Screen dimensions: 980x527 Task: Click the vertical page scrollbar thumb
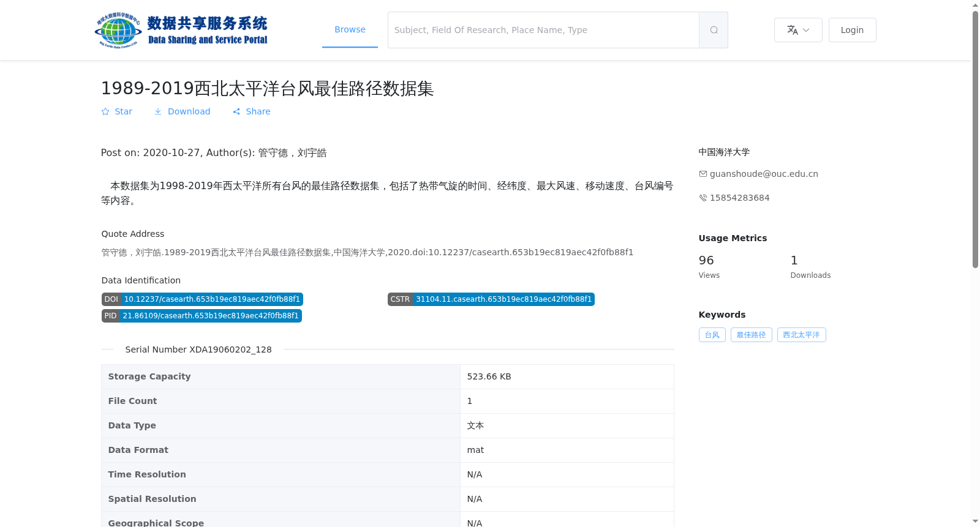pyautogui.click(x=976, y=140)
